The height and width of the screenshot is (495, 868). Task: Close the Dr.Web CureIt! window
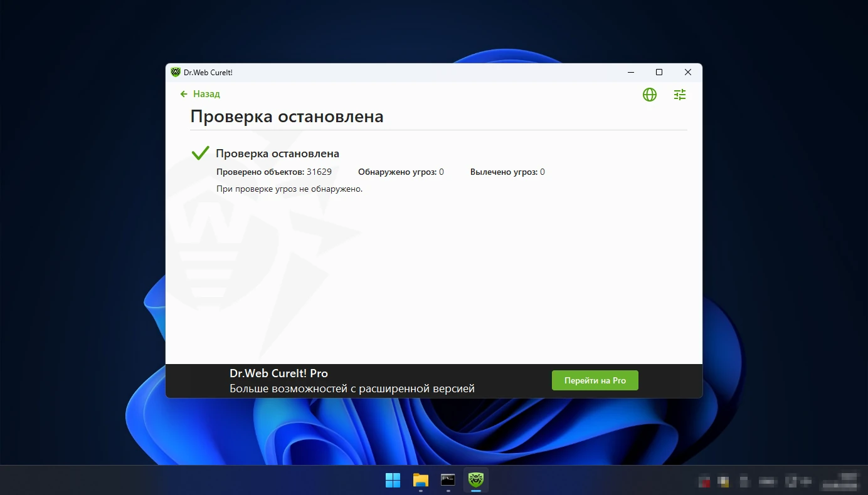[x=688, y=72]
